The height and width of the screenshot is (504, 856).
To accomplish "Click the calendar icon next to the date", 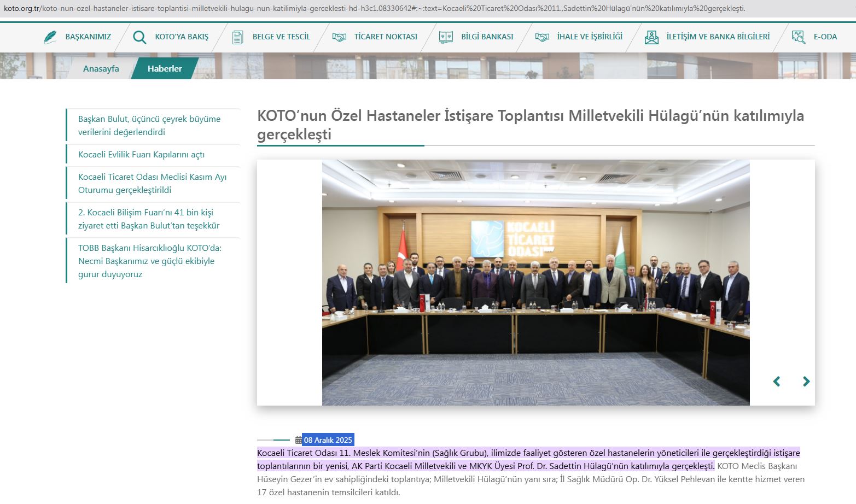I will (298, 440).
